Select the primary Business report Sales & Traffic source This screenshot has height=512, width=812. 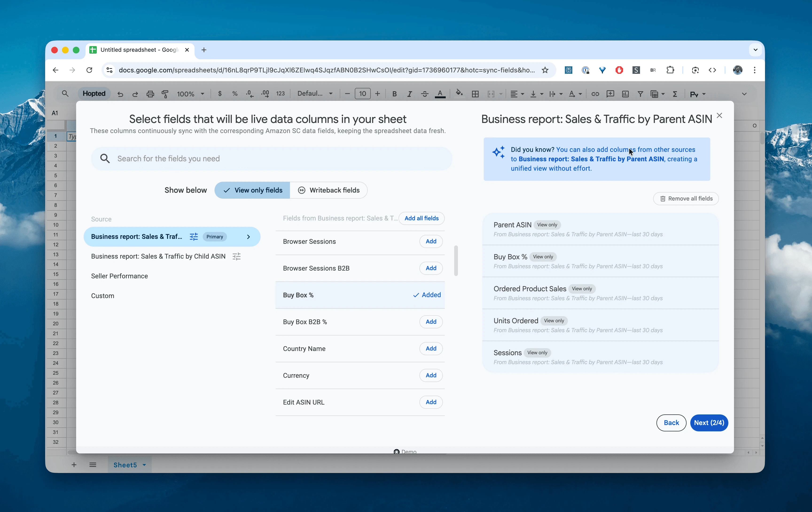172,237
